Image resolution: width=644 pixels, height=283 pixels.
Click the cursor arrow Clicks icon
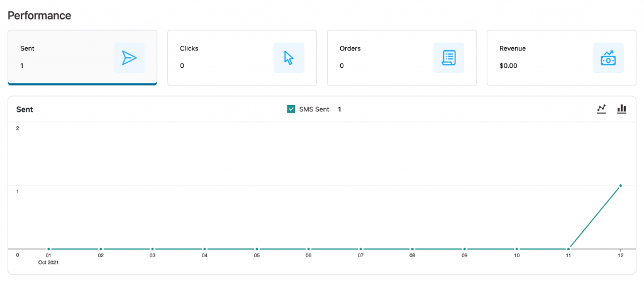point(289,58)
